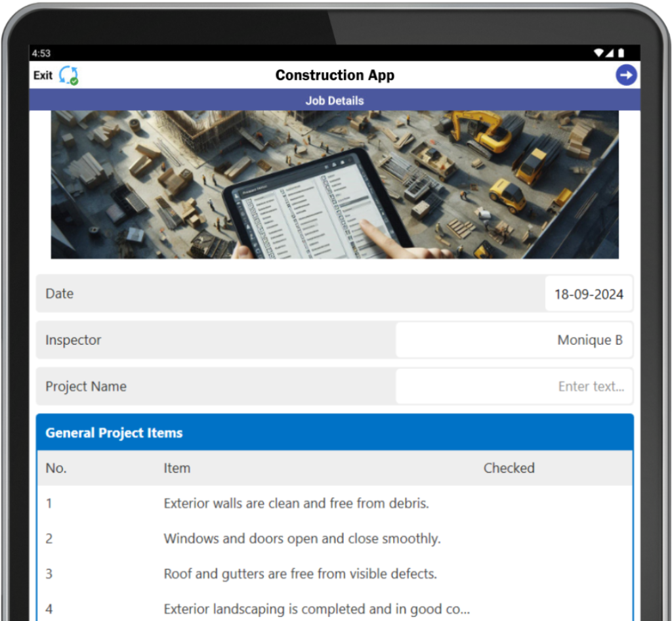The image size is (672, 621).
Task: Select the exterior walls checklist row
Action: tap(295, 503)
